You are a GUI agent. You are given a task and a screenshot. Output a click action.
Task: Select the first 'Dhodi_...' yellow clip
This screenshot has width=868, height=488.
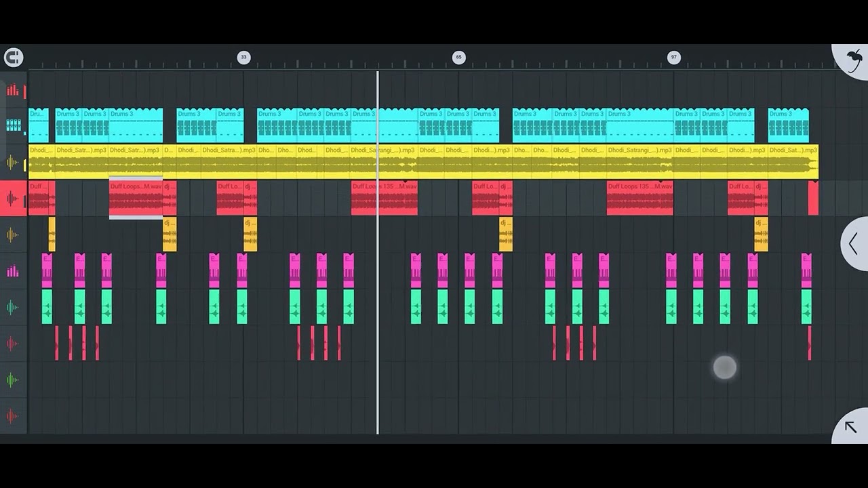[x=41, y=162]
